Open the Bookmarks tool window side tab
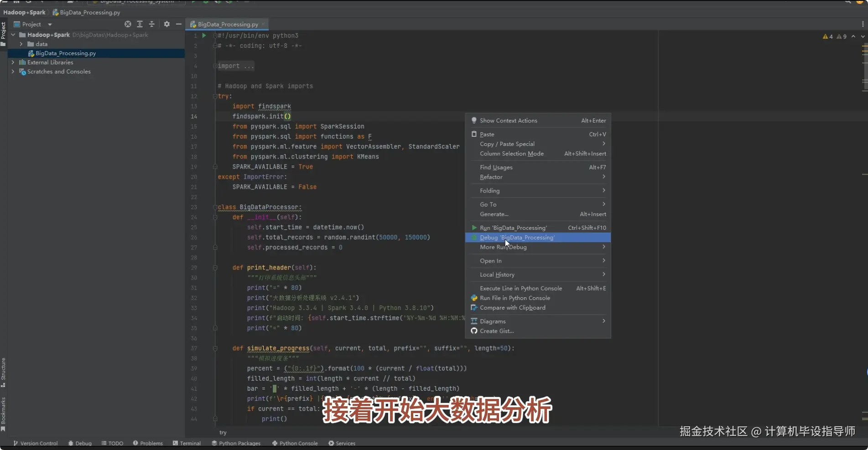This screenshot has width=868, height=450. coord(3,414)
